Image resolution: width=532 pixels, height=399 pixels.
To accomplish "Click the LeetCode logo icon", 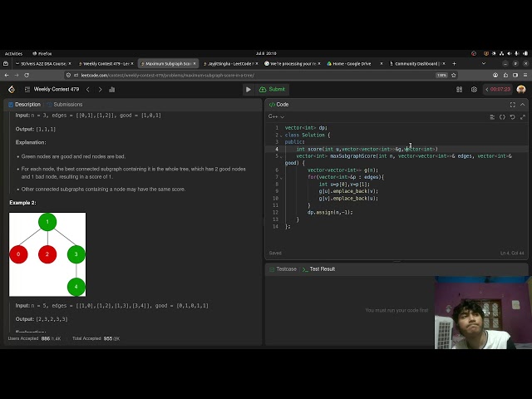I will click(12, 89).
